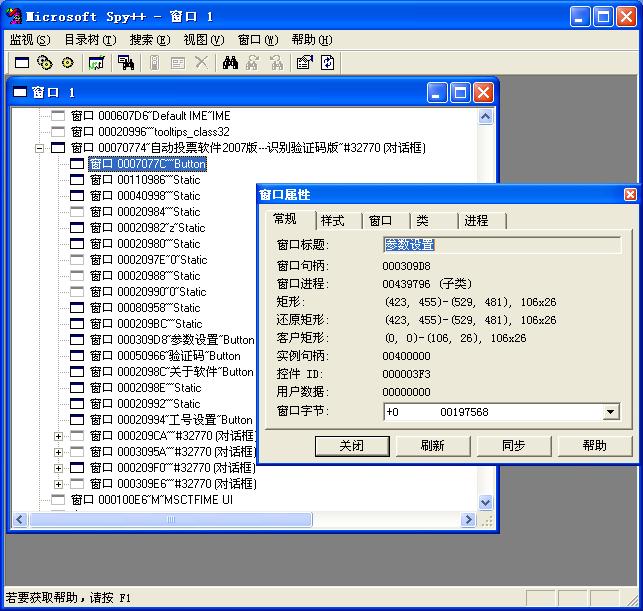Expand the 000209CA #32770 dialog node

click(x=58, y=436)
